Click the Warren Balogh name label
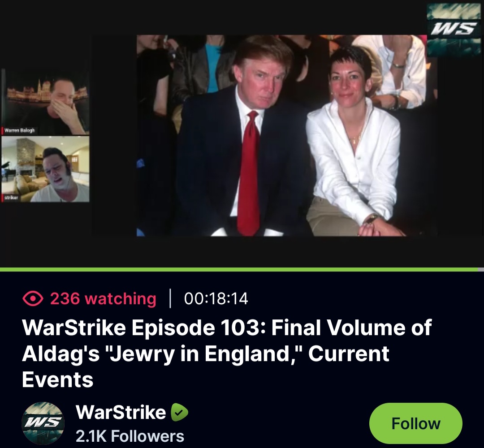 pyautogui.click(x=19, y=130)
